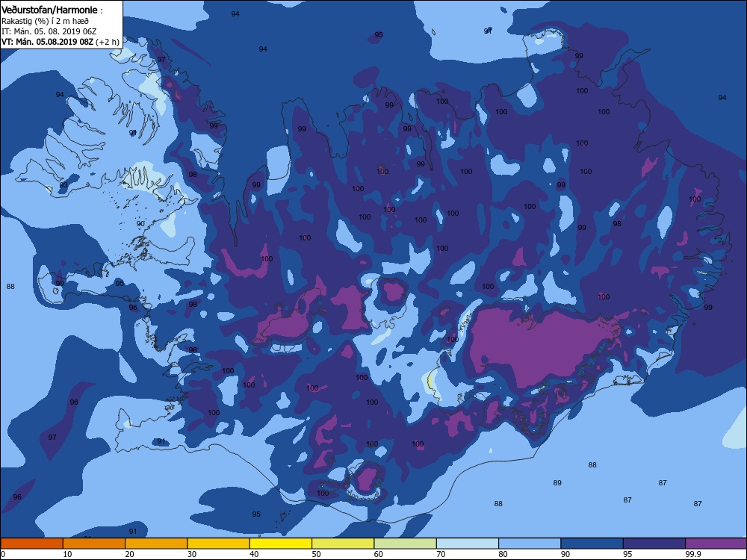The width and height of the screenshot is (747, 560).
Task: Click the legend tick label '10'
Action: [67, 554]
